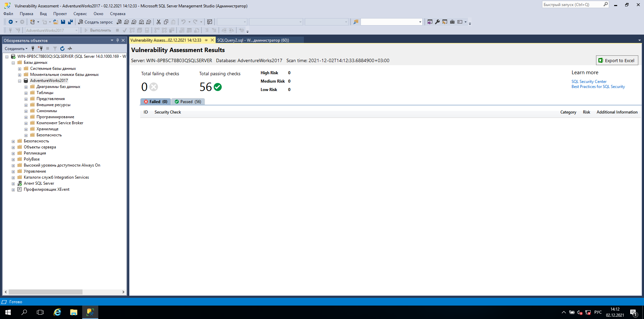This screenshot has height=319, width=644.
Task: Click Disconnect plug icon in Object Explorer
Action: point(40,49)
